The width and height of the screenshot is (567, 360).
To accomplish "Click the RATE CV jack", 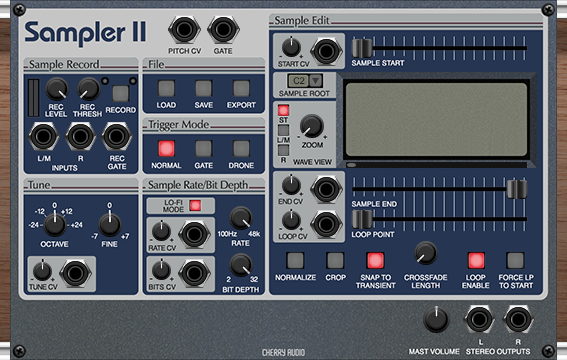I will click(194, 234).
